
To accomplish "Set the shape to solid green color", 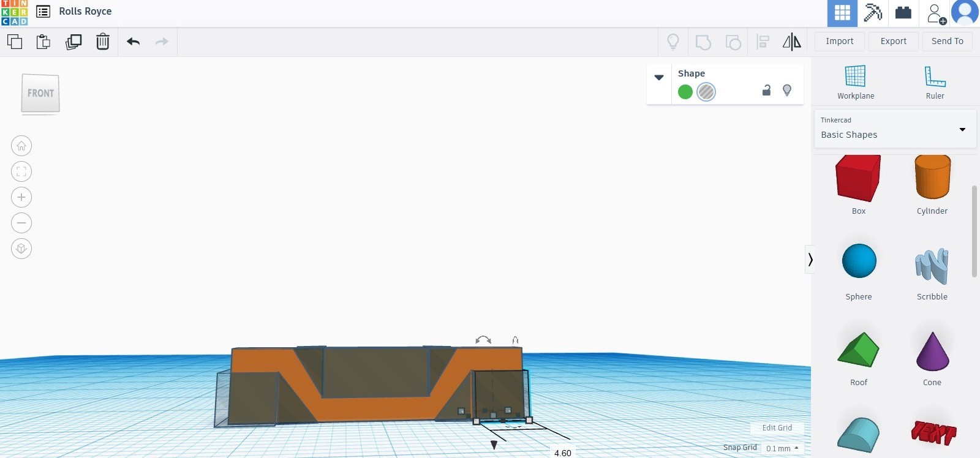I will click(x=685, y=92).
